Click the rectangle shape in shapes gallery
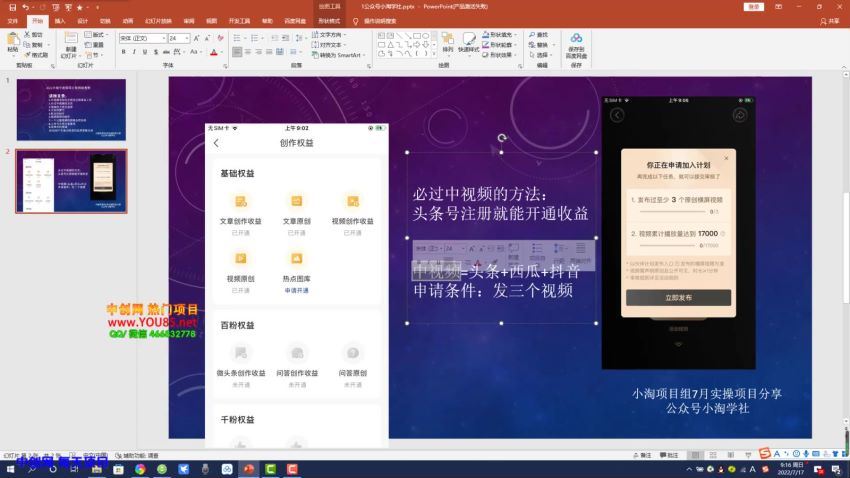The width and height of the screenshot is (850, 478). [417, 36]
